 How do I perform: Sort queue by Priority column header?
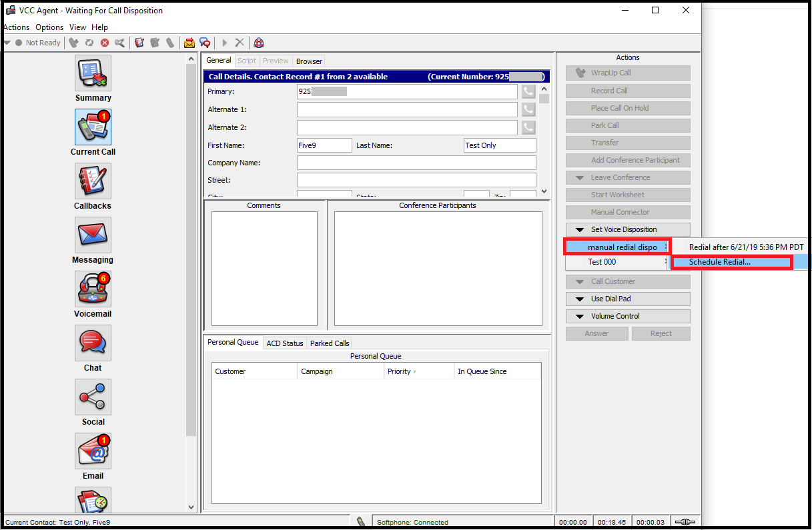420,371
